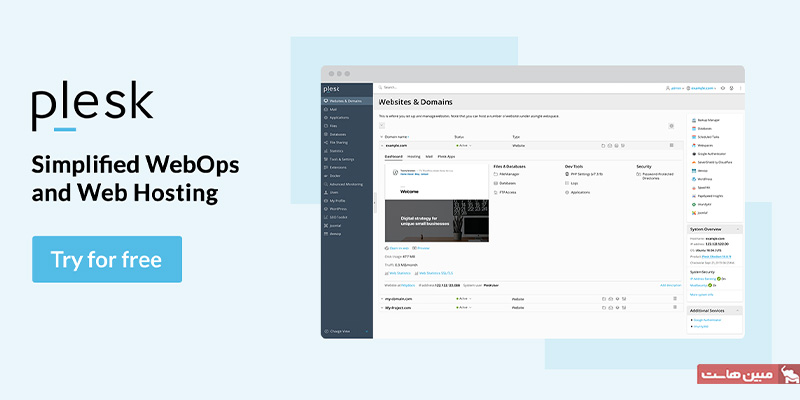Image resolution: width=800 pixels, height=400 pixels.
Task: Collapse the example.com domain row
Action: 381,146
